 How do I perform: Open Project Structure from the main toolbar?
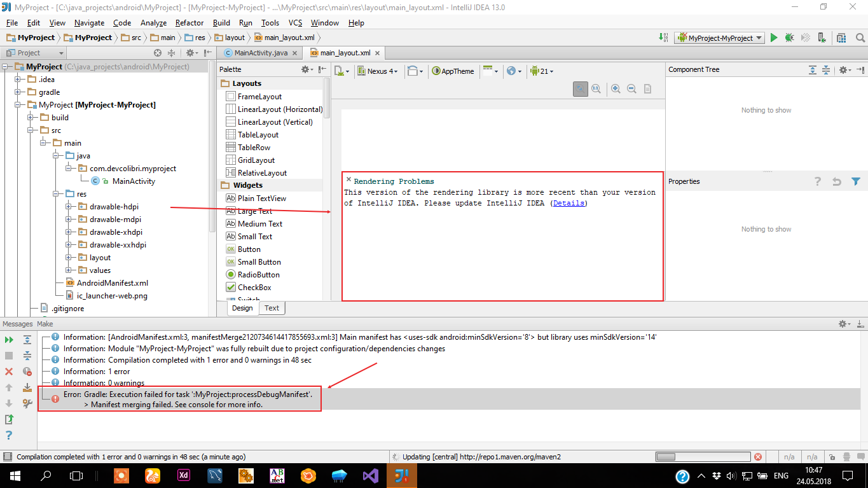[841, 38]
